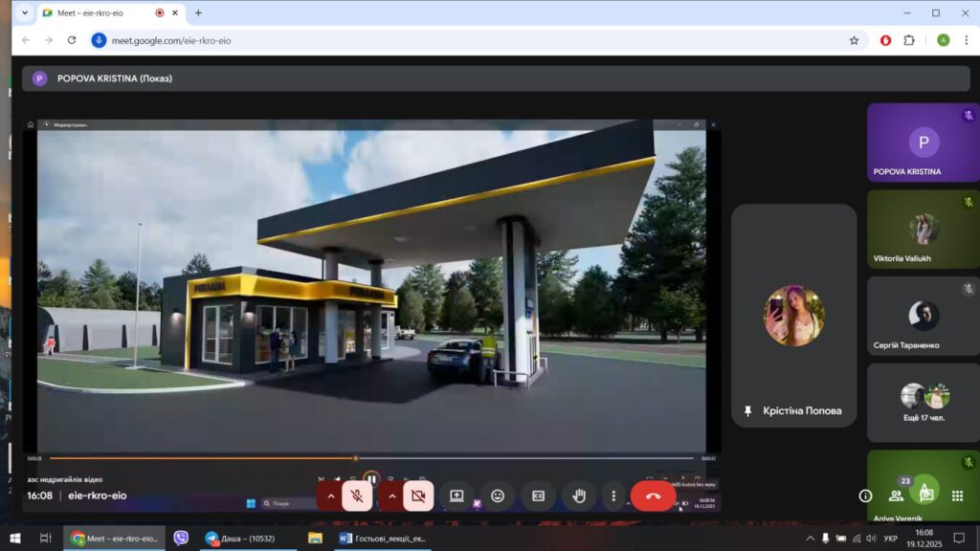Click the Raise hand icon
The width and height of the screenshot is (980, 551).
[x=579, y=496]
